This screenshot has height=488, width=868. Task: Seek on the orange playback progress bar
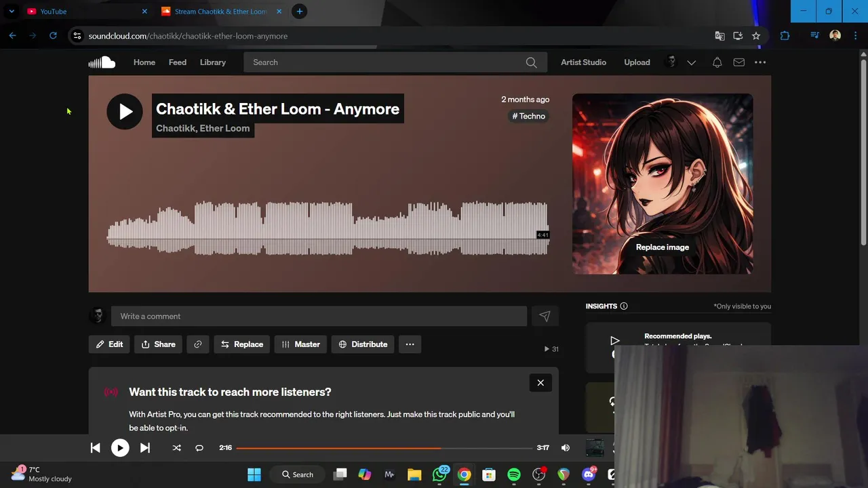tap(384, 448)
